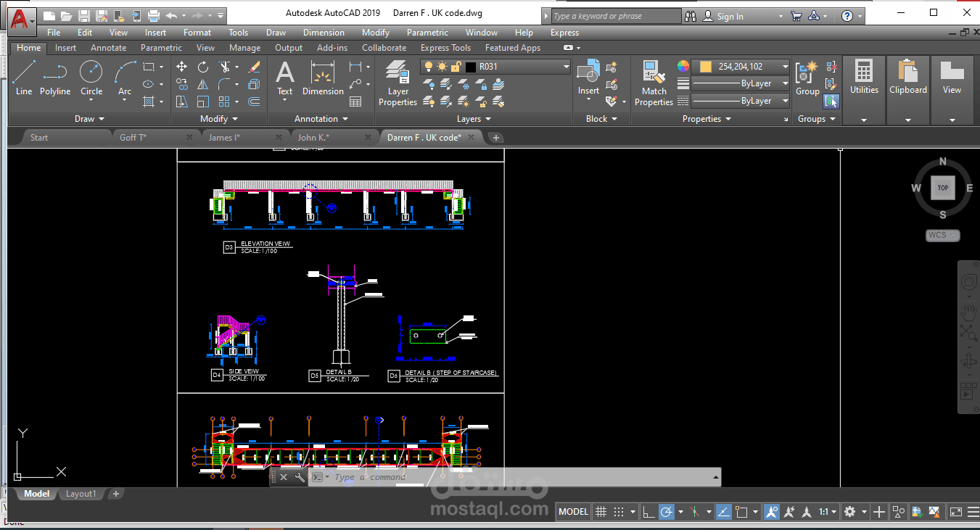Click Sign In to Autodesk account
The height and width of the screenshot is (530, 980).
730,17
